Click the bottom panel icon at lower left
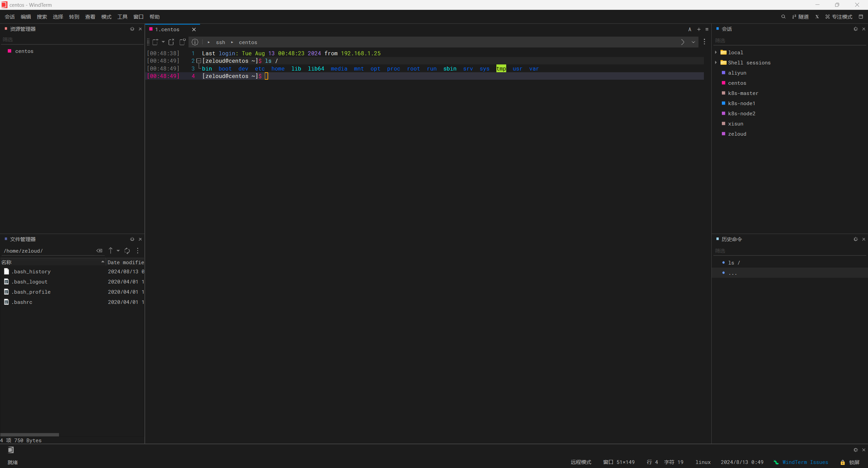 11,450
